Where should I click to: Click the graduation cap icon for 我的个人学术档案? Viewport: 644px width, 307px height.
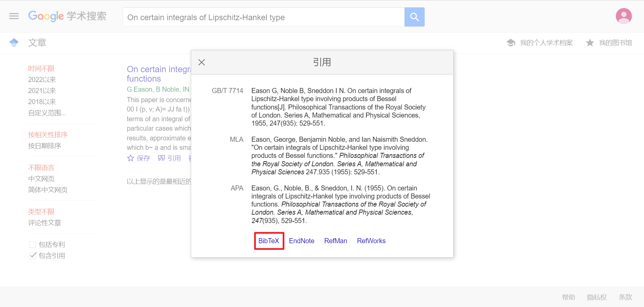tap(511, 43)
